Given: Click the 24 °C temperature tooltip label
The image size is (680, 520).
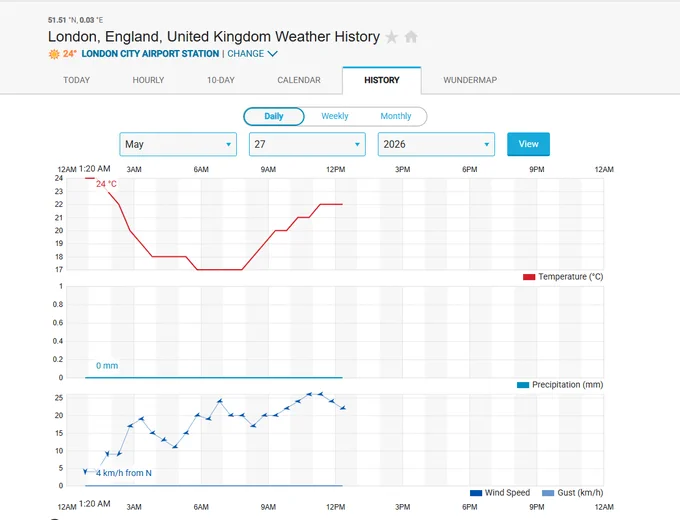Looking at the screenshot, I should click(x=106, y=184).
